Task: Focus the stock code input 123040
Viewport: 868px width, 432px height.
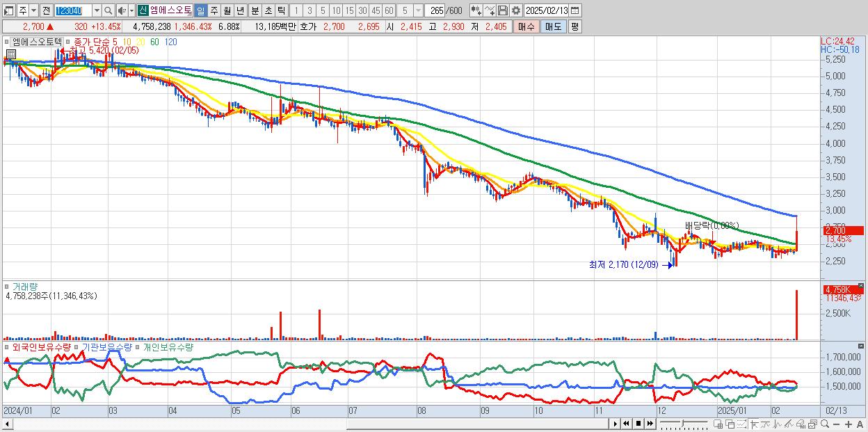Action: (x=72, y=10)
